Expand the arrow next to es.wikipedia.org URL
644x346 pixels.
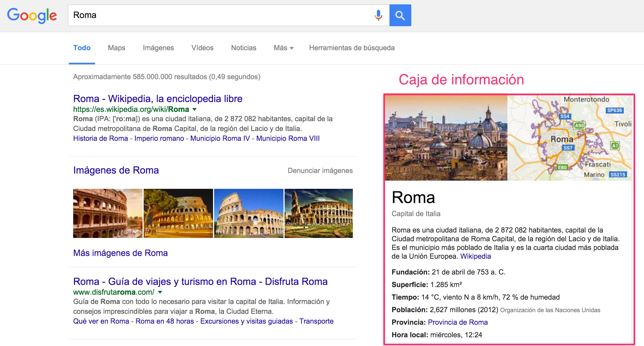click(194, 109)
